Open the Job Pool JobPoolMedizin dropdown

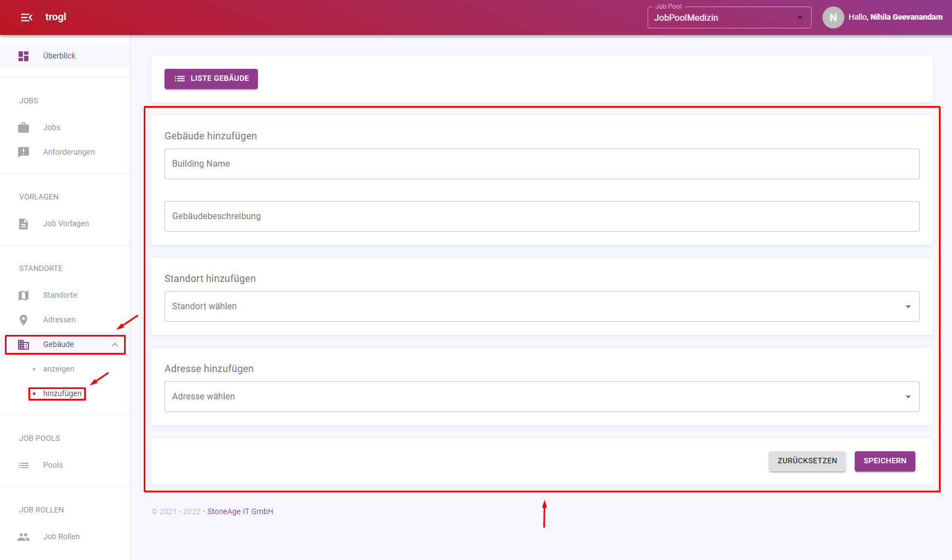(729, 17)
